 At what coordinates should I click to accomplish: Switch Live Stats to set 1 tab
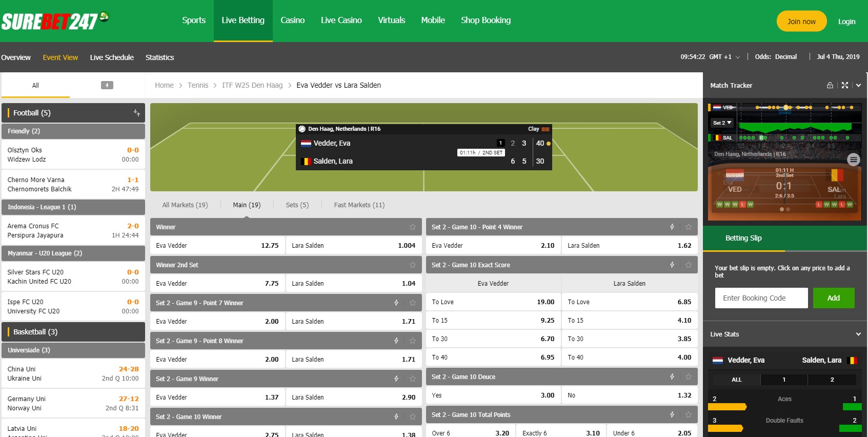click(784, 380)
